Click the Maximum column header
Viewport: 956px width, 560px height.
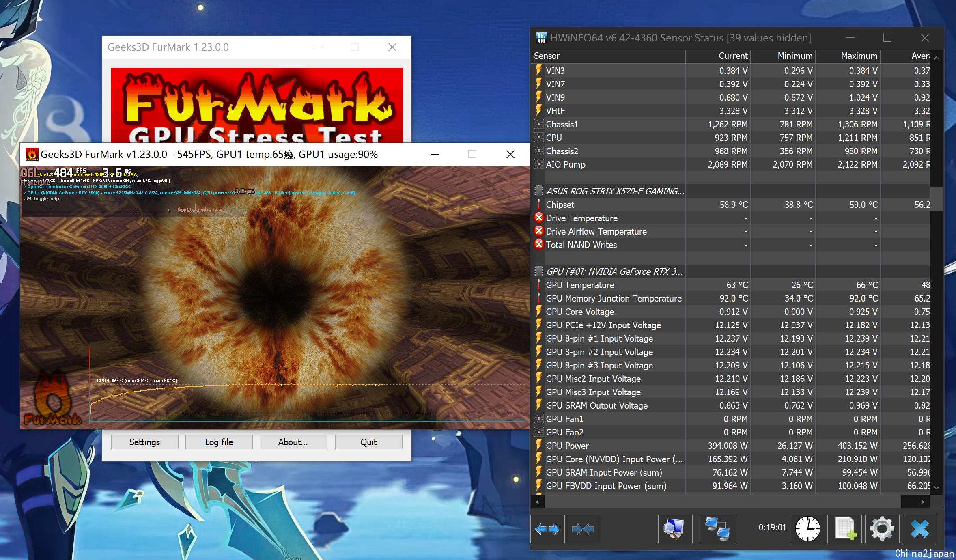tap(848, 56)
